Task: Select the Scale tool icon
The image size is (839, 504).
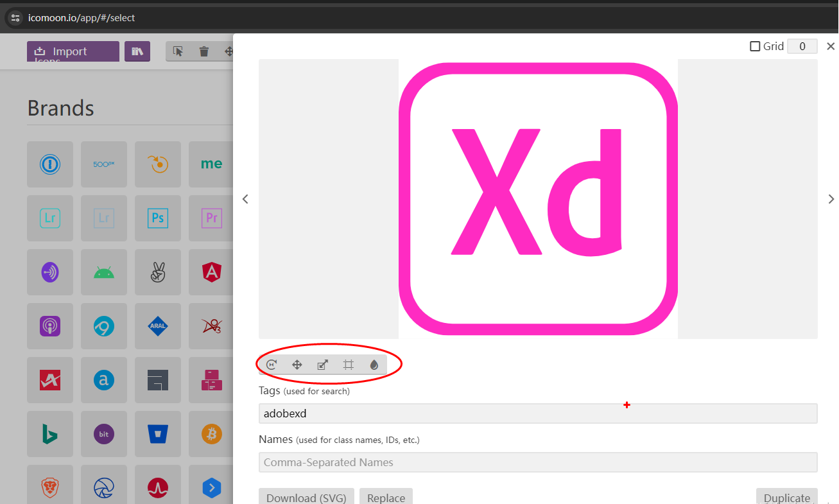Action: [x=323, y=365]
